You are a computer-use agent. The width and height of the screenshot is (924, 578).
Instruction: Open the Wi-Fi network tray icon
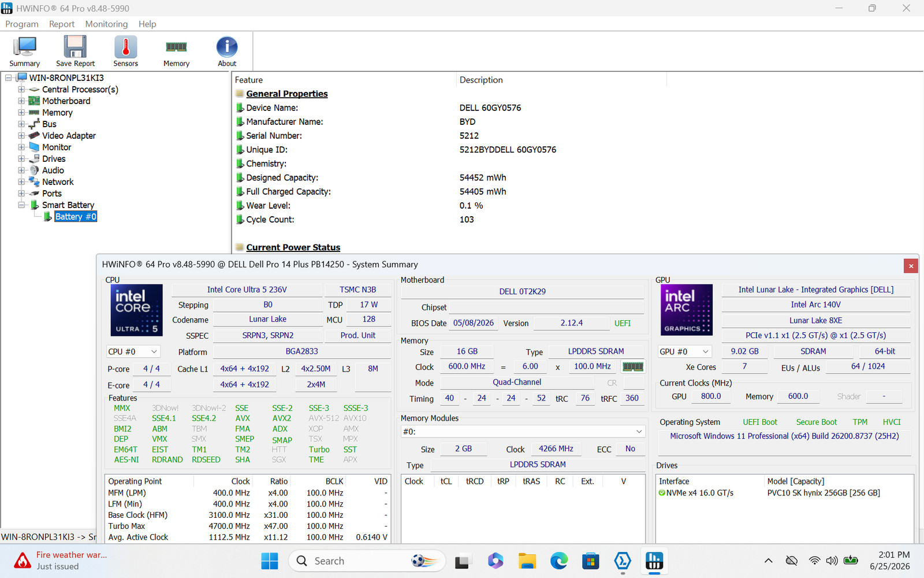pos(814,561)
